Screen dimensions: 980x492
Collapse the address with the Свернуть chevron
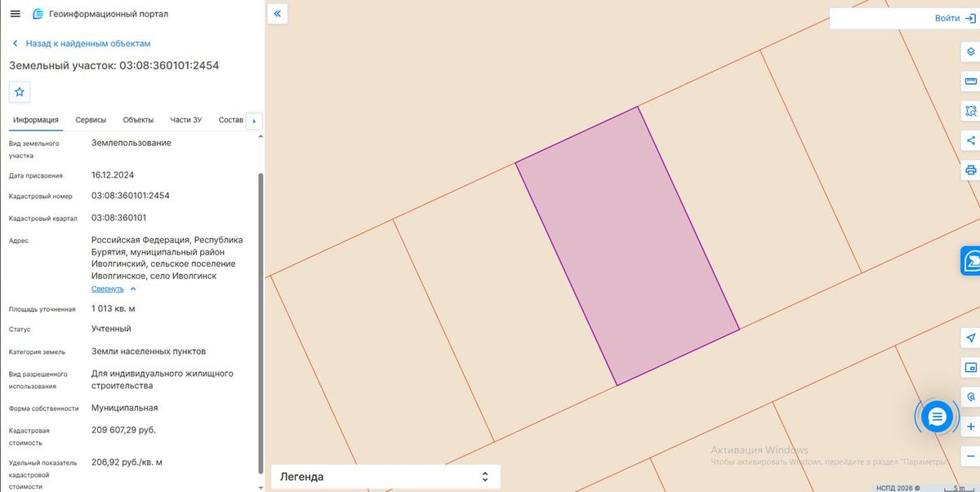click(133, 289)
